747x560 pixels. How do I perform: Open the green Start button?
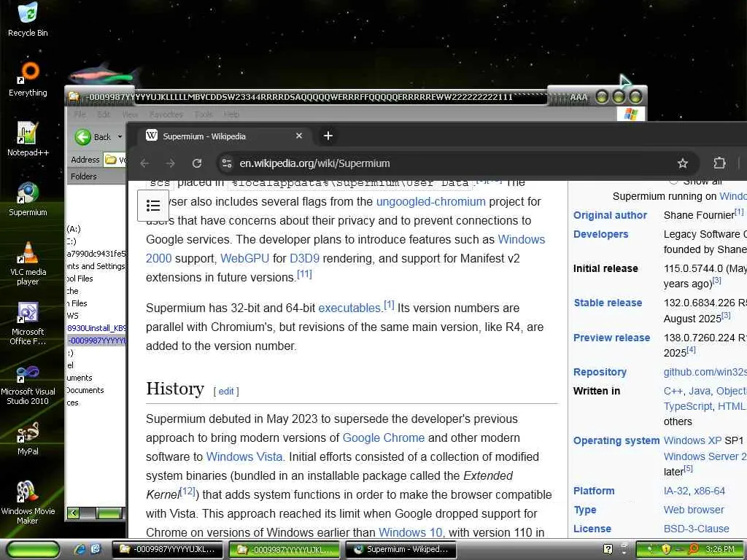tap(33, 549)
